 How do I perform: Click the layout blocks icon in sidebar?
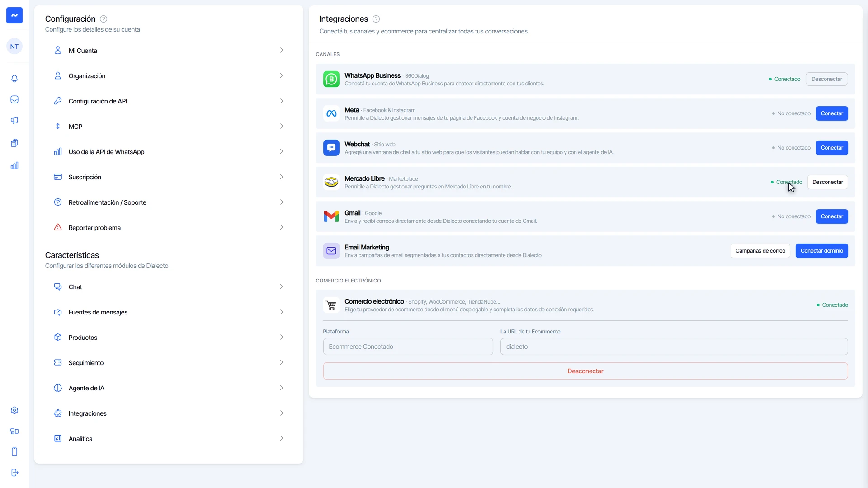(14, 431)
